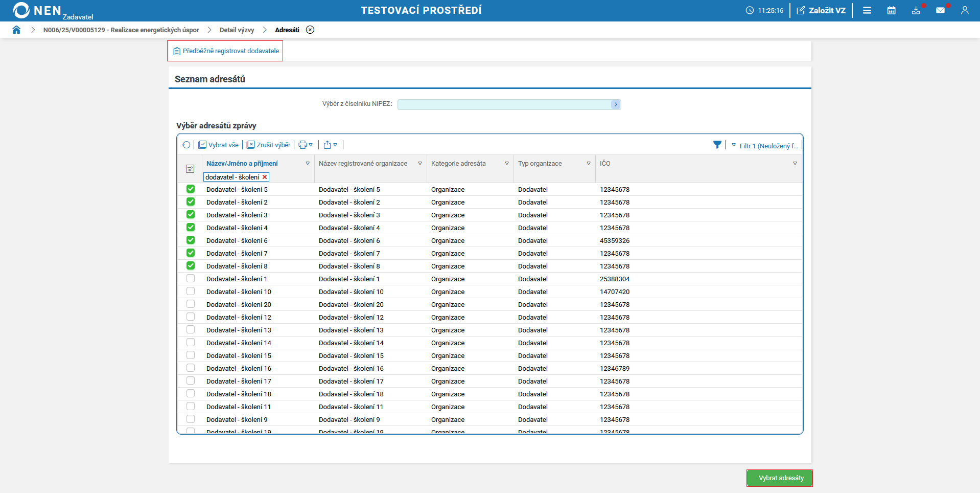This screenshot has width=980, height=493.
Task: Open column settings icon in table header
Action: click(x=190, y=169)
